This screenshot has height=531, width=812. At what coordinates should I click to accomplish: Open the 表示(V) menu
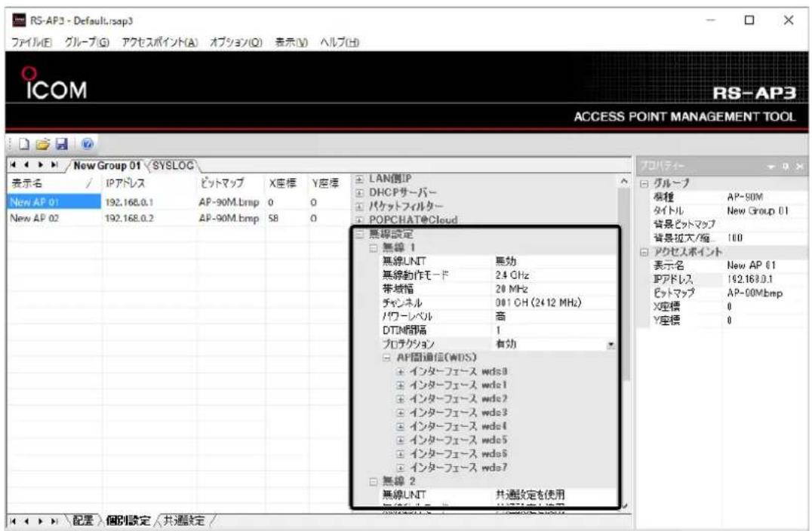pyautogui.click(x=291, y=42)
